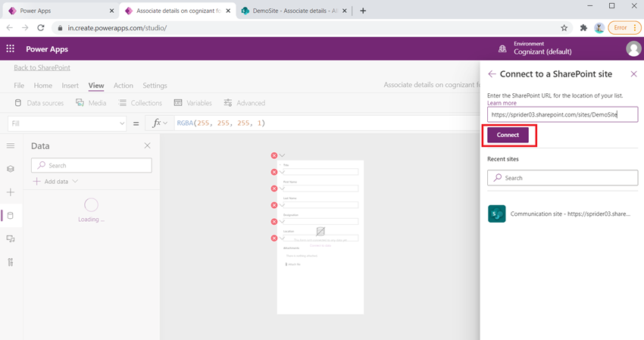The height and width of the screenshot is (340, 644).
Task: Close the Data pane
Action: pyautogui.click(x=148, y=146)
